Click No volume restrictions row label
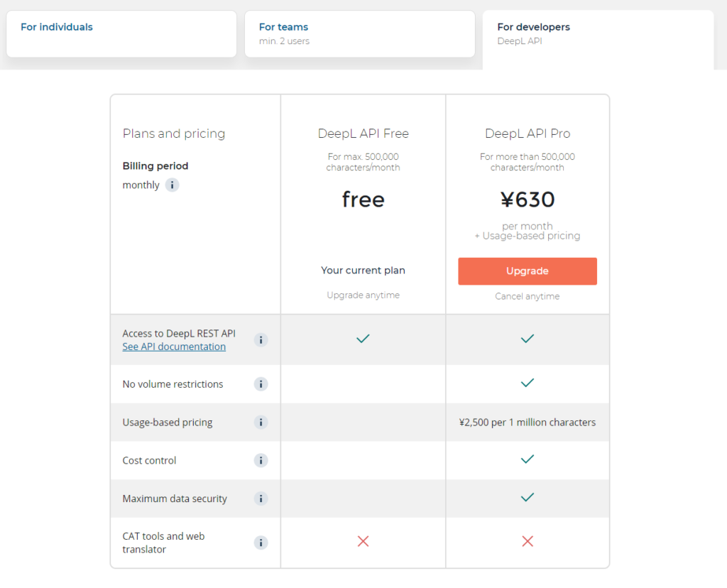Image resolution: width=727 pixels, height=588 pixels. point(173,384)
